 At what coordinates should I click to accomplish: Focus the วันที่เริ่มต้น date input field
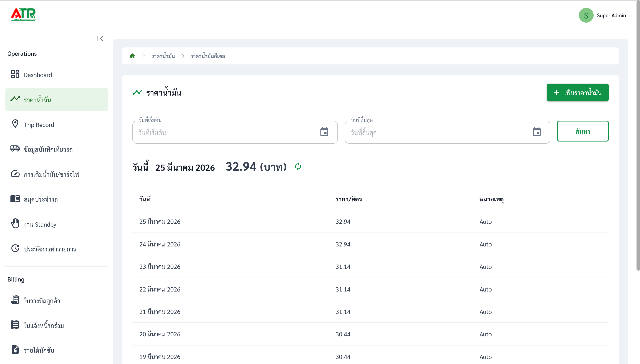[235, 132]
